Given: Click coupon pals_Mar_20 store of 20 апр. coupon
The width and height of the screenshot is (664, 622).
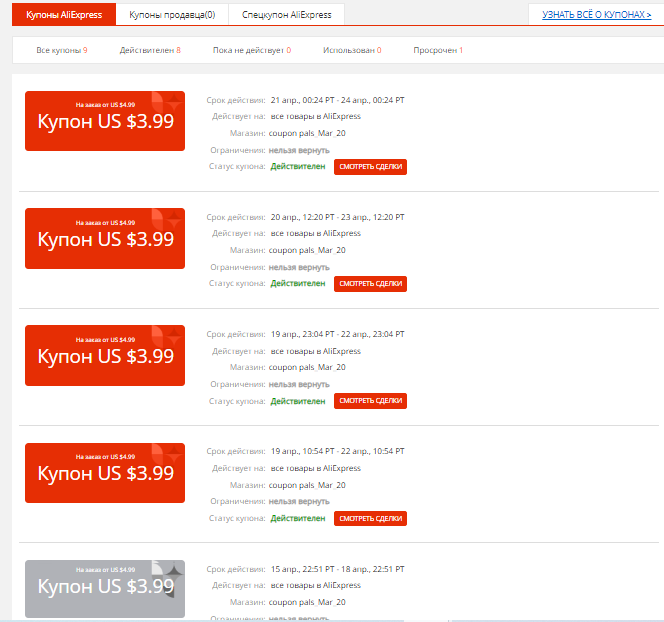Looking at the screenshot, I should coord(307,250).
